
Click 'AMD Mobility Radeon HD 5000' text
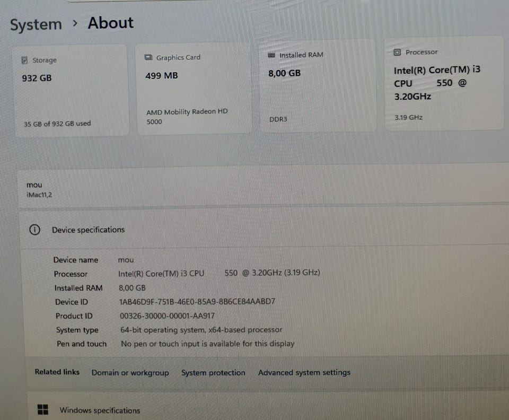coord(187,117)
